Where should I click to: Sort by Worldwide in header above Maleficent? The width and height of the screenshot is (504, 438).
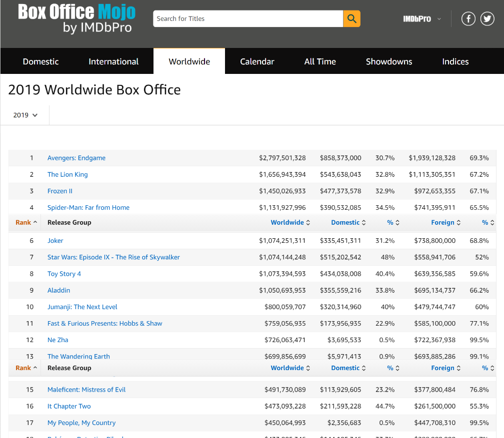click(x=290, y=368)
